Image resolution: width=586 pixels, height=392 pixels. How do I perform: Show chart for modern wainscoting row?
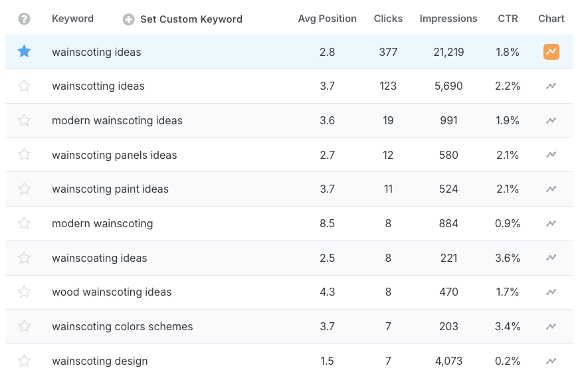551,223
